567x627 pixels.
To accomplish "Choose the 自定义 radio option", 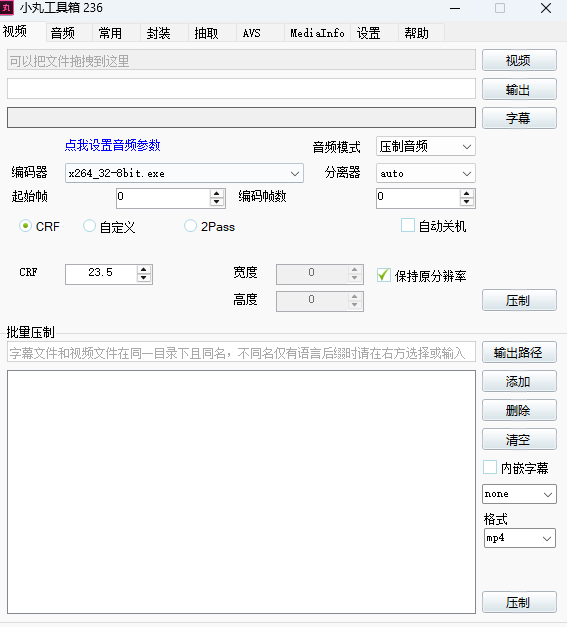I will [89, 226].
